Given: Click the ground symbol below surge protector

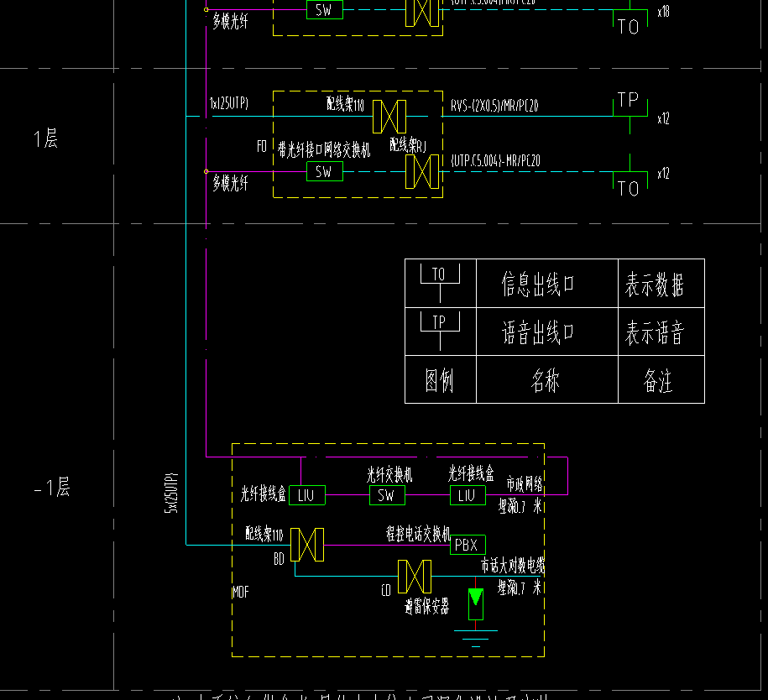Looking at the screenshot, I should click(x=476, y=638).
